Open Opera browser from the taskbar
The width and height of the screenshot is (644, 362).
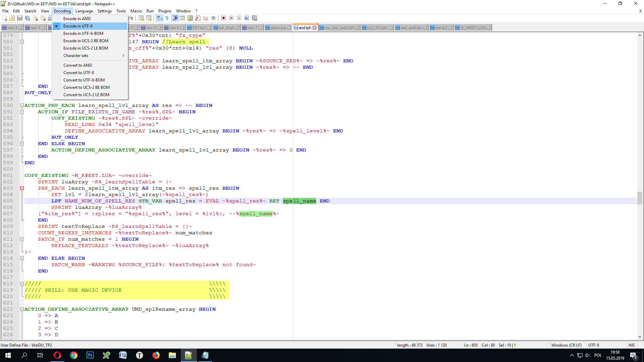click(57, 355)
